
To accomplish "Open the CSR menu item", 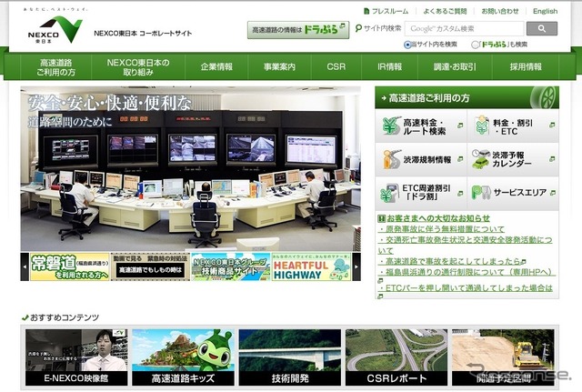I will [336, 66].
